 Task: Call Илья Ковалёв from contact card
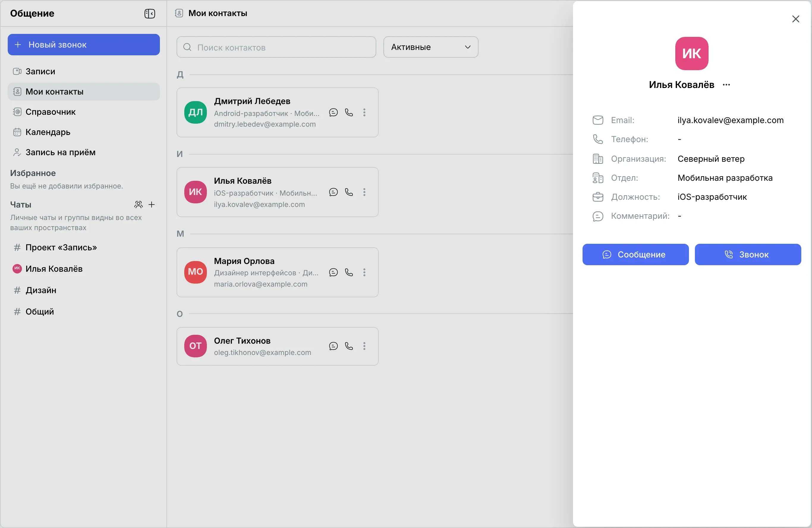coord(349,192)
